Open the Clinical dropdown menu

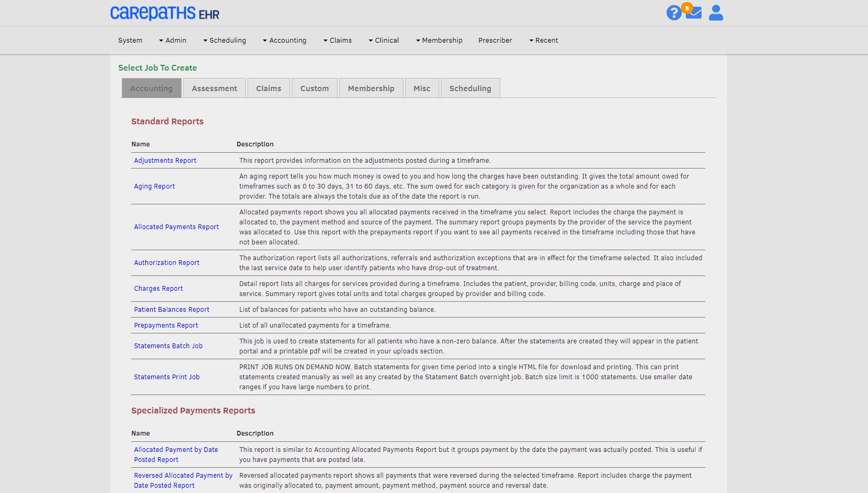[384, 41]
